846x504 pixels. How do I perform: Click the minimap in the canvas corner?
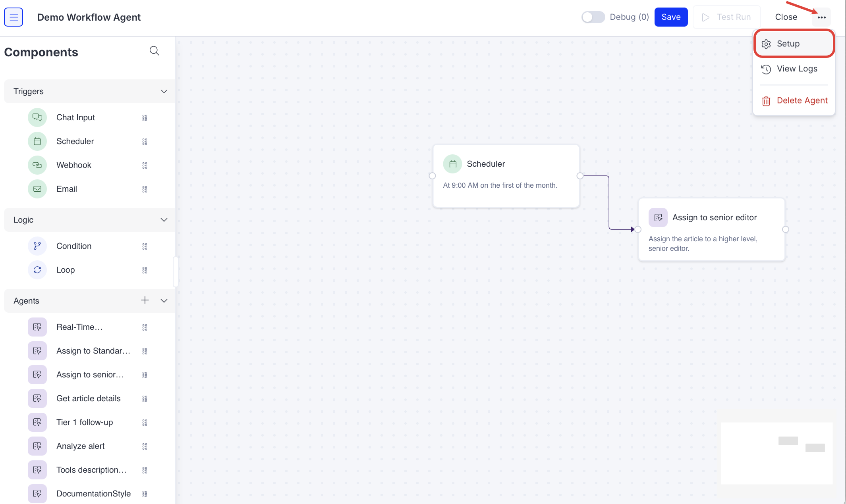[776, 453]
